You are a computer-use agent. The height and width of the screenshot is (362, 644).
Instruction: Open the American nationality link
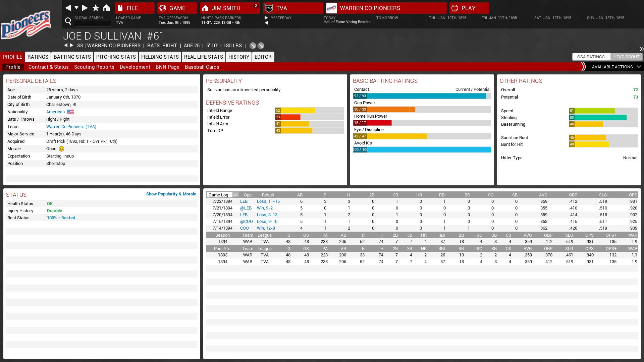[55, 112]
